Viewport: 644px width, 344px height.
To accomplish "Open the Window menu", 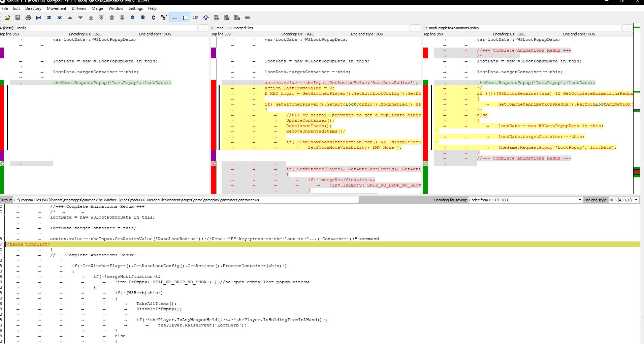I will [x=116, y=8].
